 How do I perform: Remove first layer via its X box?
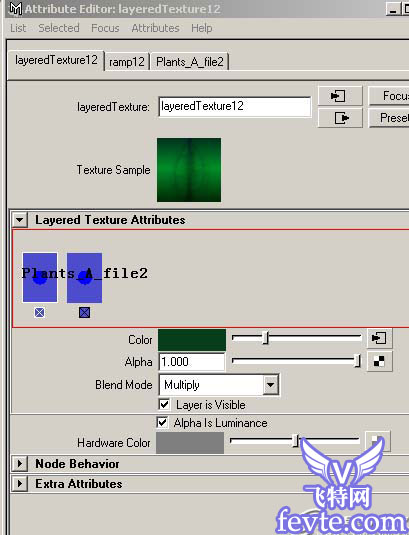40,312
